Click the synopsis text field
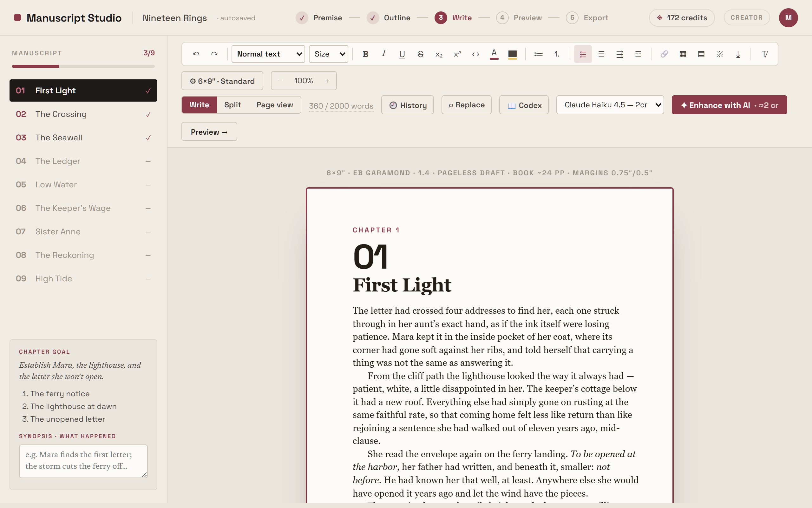The image size is (812, 508). 83,461
